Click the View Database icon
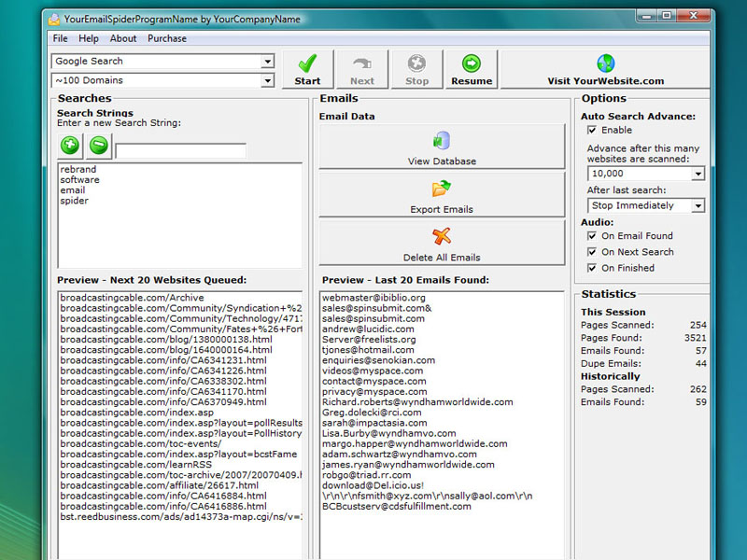Screen dimensions: 747x560 click(442, 141)
